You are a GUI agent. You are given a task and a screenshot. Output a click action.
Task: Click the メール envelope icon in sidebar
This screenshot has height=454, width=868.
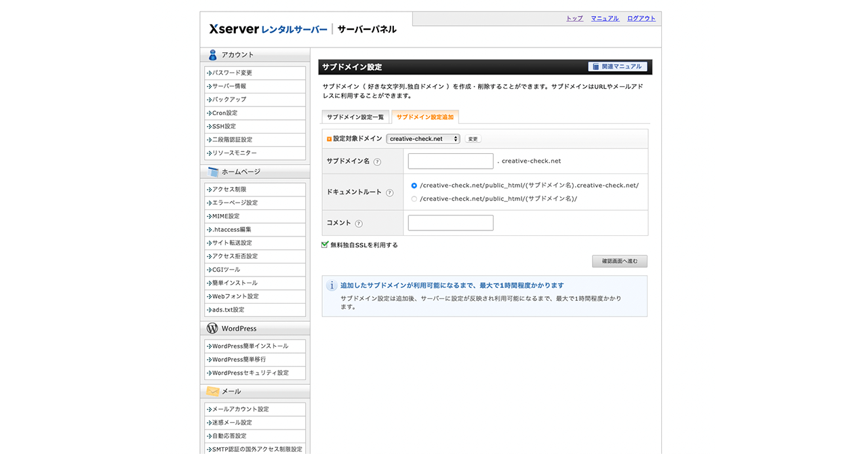point(212,392)
